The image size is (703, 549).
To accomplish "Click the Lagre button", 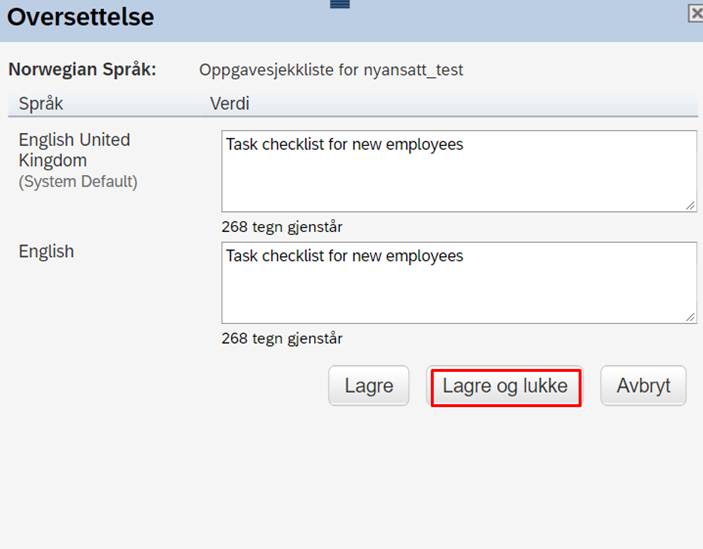I will 369,385.
